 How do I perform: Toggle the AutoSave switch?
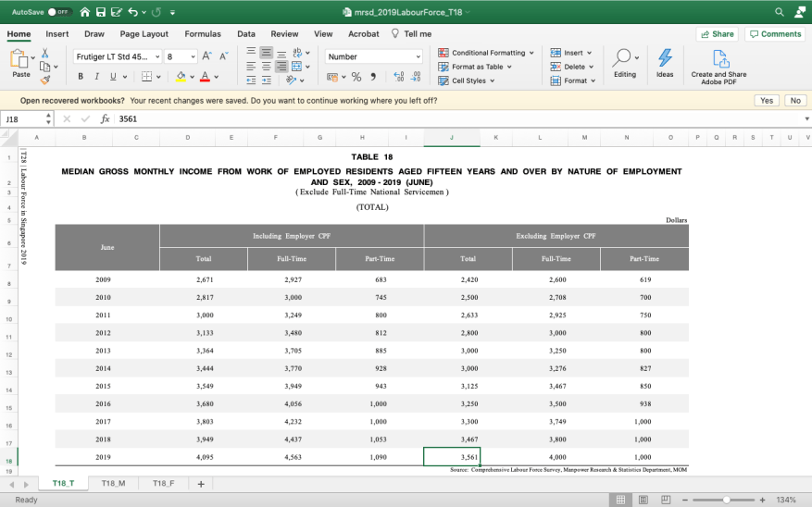pyautogui.click(x=59, y=12)
